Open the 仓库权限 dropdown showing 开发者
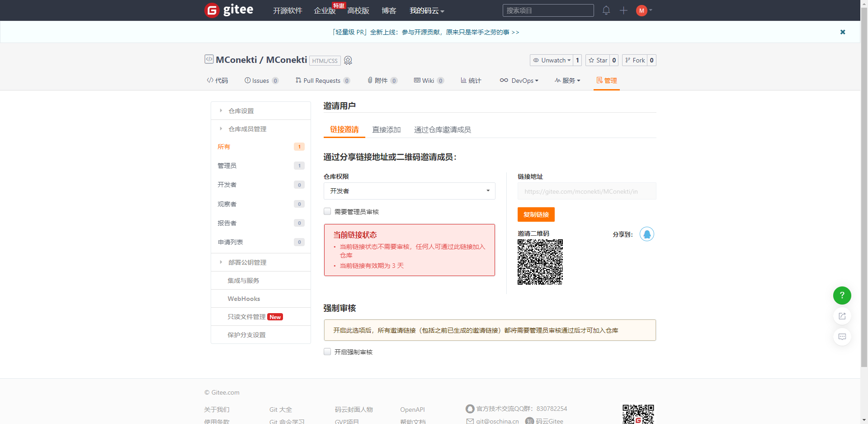The width and height of the screenshot is (868, 424). [410, 191]
